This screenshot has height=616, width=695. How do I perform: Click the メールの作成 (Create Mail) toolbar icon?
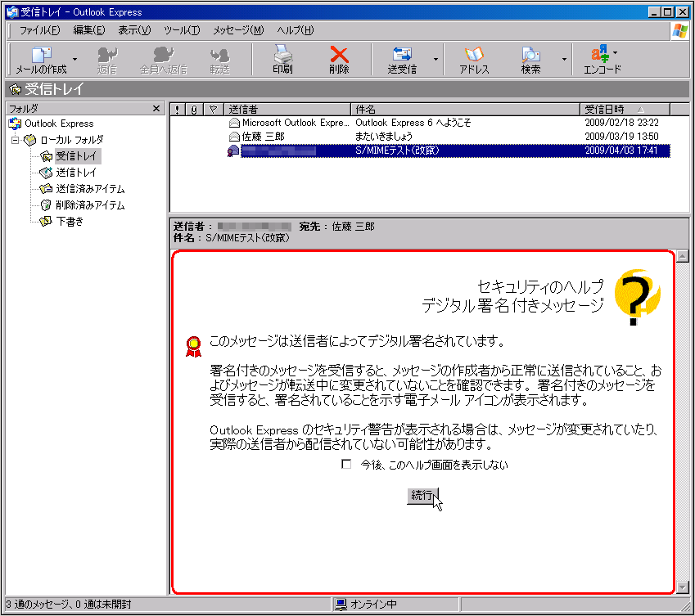[41, 59]
